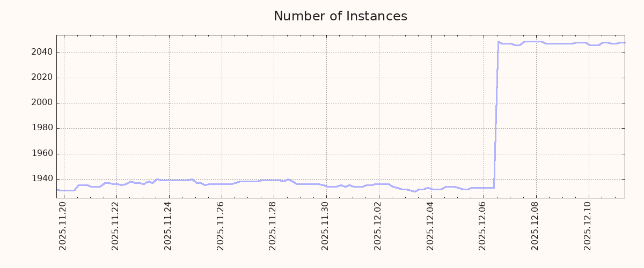Click the 2025.11.20 date label

pyautogui.click(x=63, y=226)
